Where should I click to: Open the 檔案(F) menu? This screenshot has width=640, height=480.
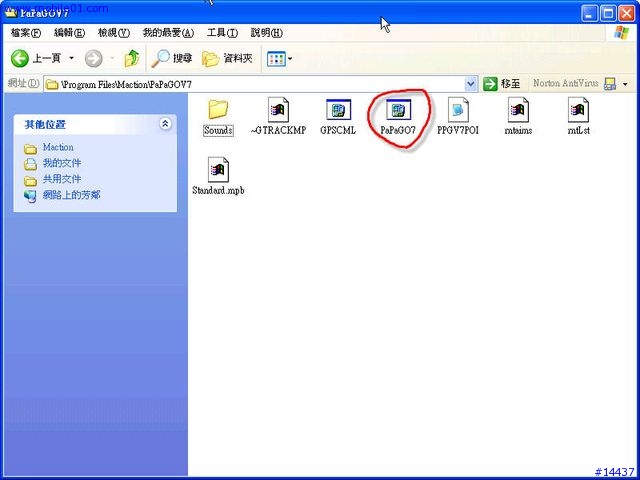[26, 33]
